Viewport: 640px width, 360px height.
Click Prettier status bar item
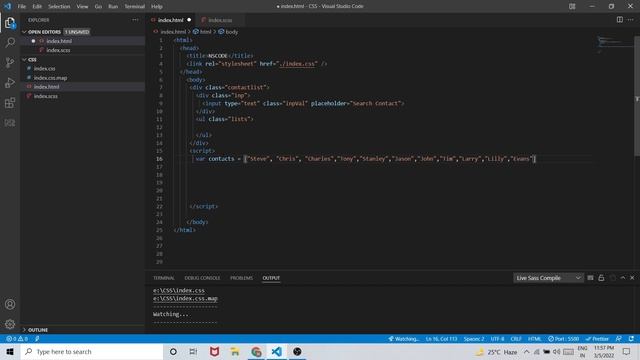pyautogui.click(x=597, y=339)
